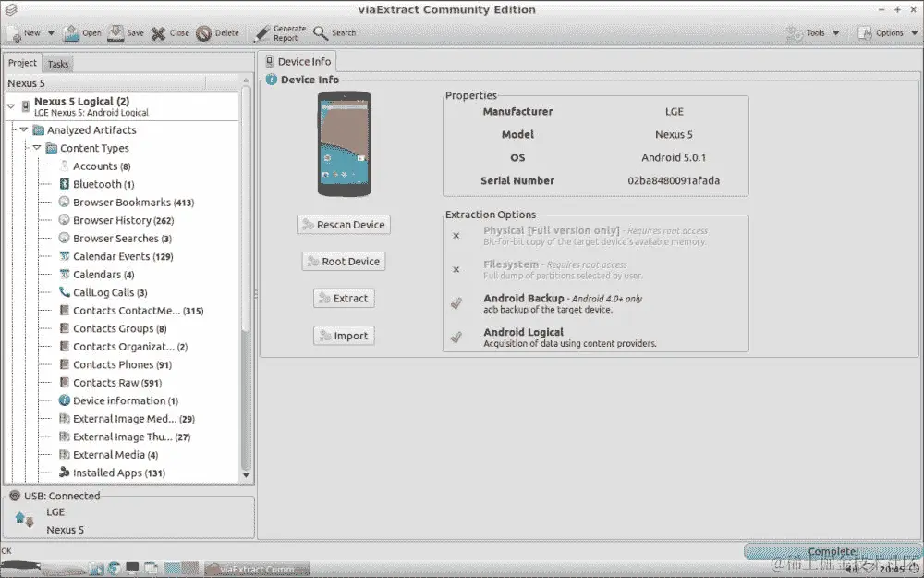Click the Generate Report icon
924x578 pixels.
[261, 33]
